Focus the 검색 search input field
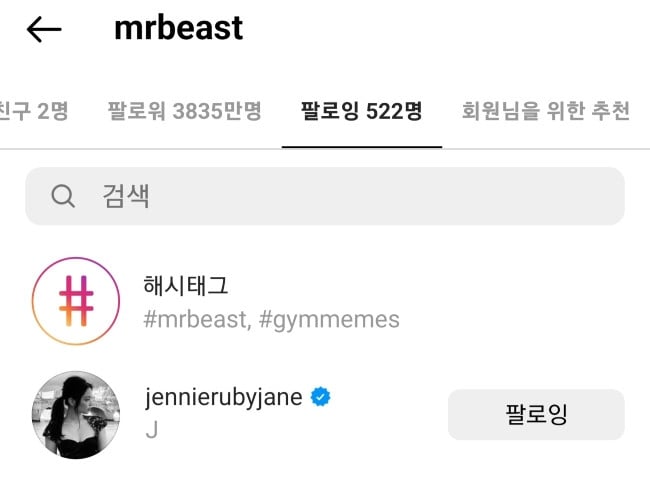The image size is (650, 479). (325, 196)
